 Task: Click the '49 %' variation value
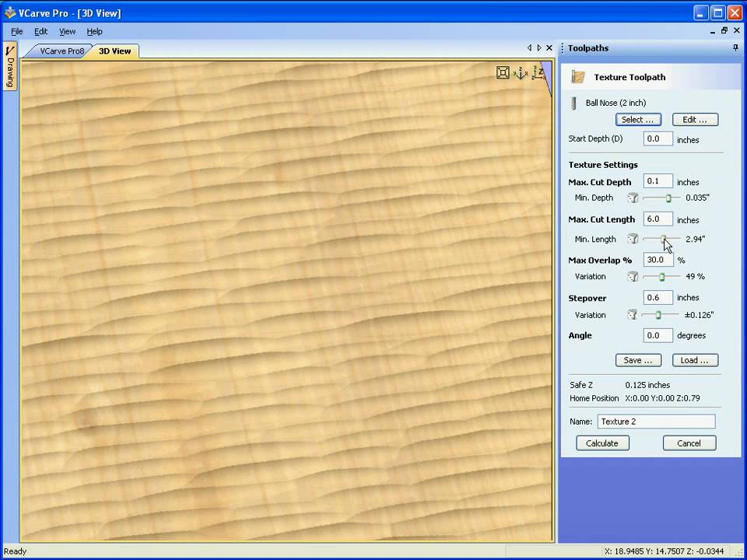(x=695, y=276)
